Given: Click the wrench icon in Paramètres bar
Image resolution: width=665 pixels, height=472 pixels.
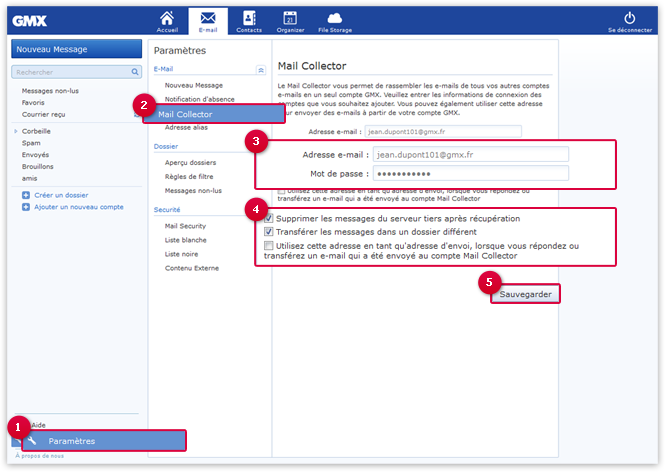Looking at the screenshot, I should click(x=32, y=441).
